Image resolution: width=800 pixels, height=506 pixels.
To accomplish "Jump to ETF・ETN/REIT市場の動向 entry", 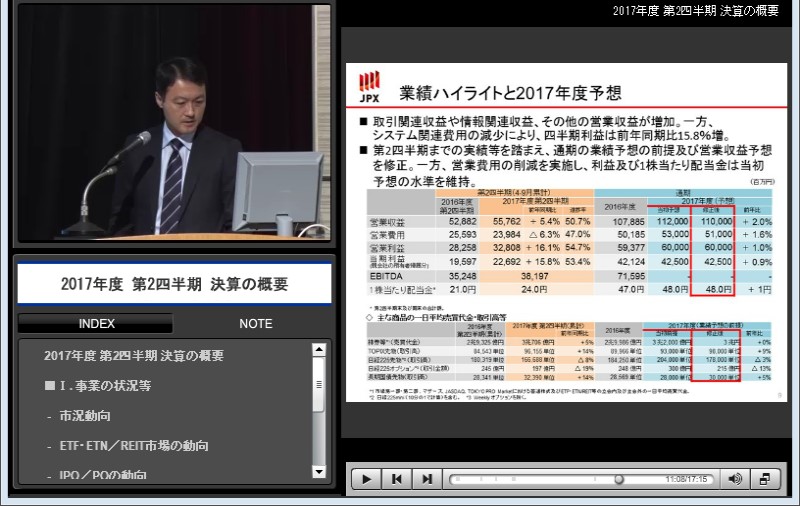I will [134, 446].
